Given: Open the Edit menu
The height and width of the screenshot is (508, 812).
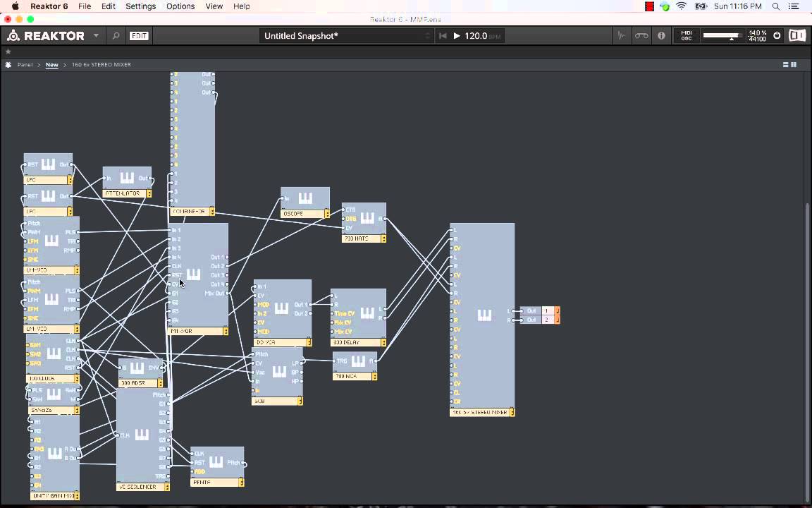Looking at the screenshot, I should pyautogui.click(x=109, y=6).
